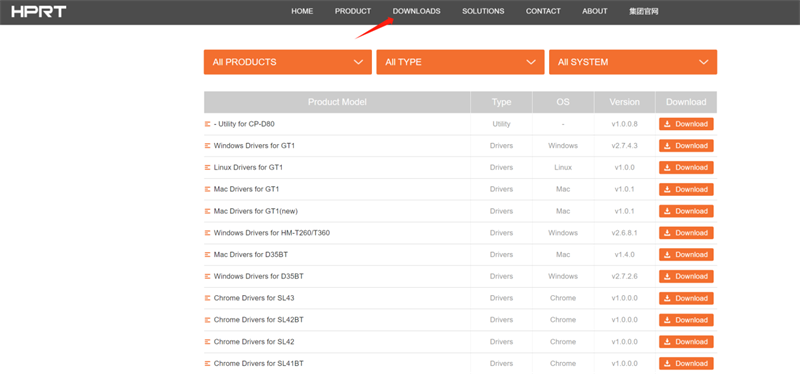Click list icon beside Mac Drivers for D35BT
This screenshot has height=374, width=800.
[207, 255]
